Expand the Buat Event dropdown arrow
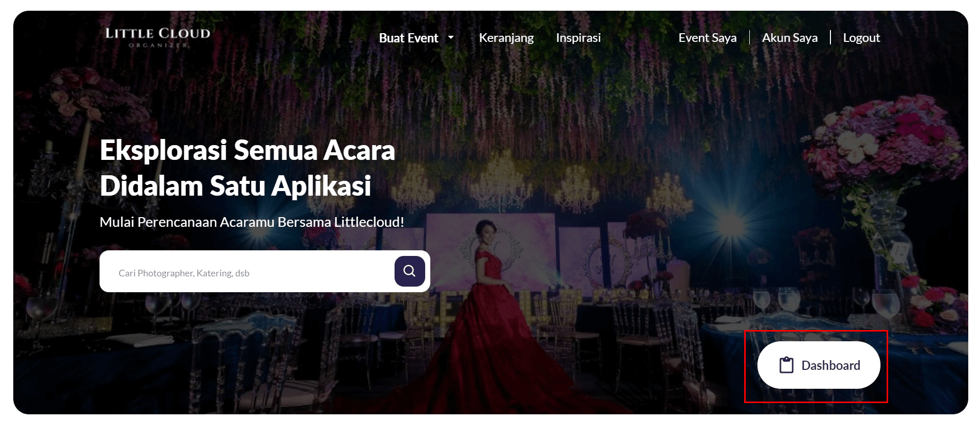The width and height of the screenshot is (980, 423). pos(451,38)
